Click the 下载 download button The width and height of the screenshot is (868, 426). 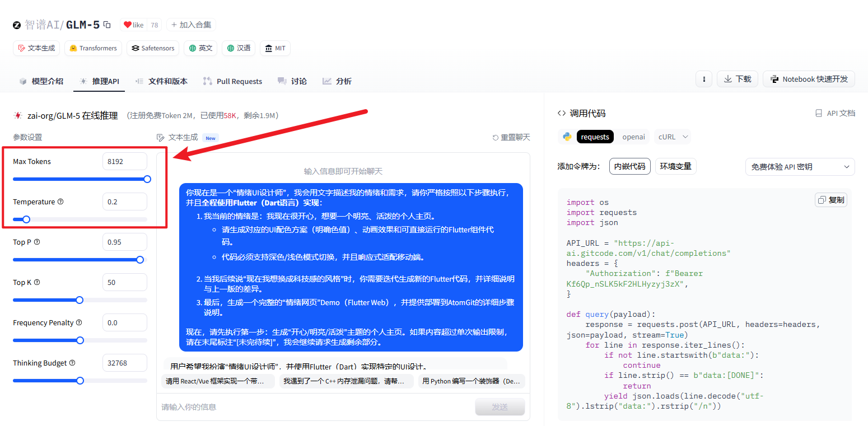[738, 79]
